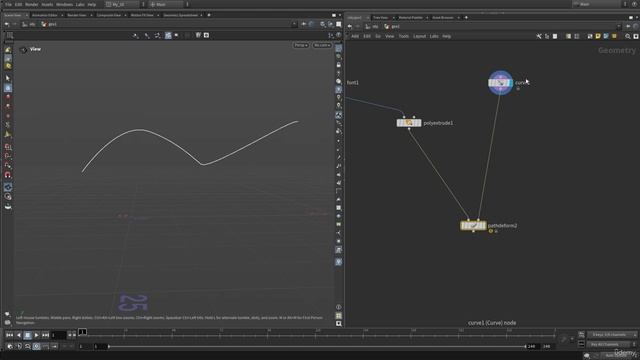The image size is (640, 360).
Task: Switch to Geometry Spreadsheet tab
Action: tap(180, 15)
